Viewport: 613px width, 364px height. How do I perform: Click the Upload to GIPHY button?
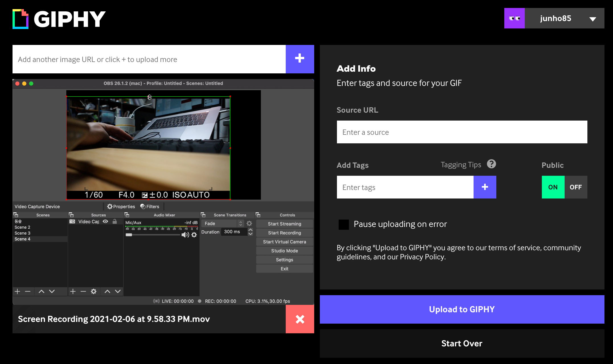coord(462,309)
